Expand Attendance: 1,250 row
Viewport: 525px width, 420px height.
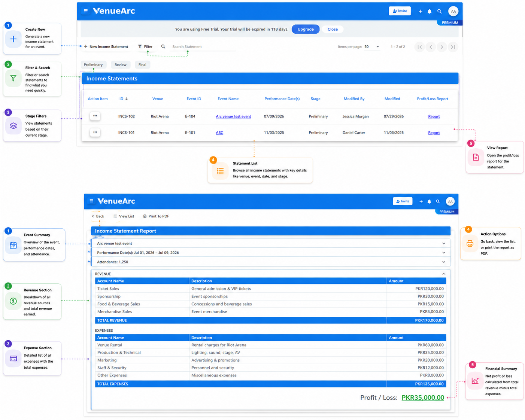pos(271,262)
